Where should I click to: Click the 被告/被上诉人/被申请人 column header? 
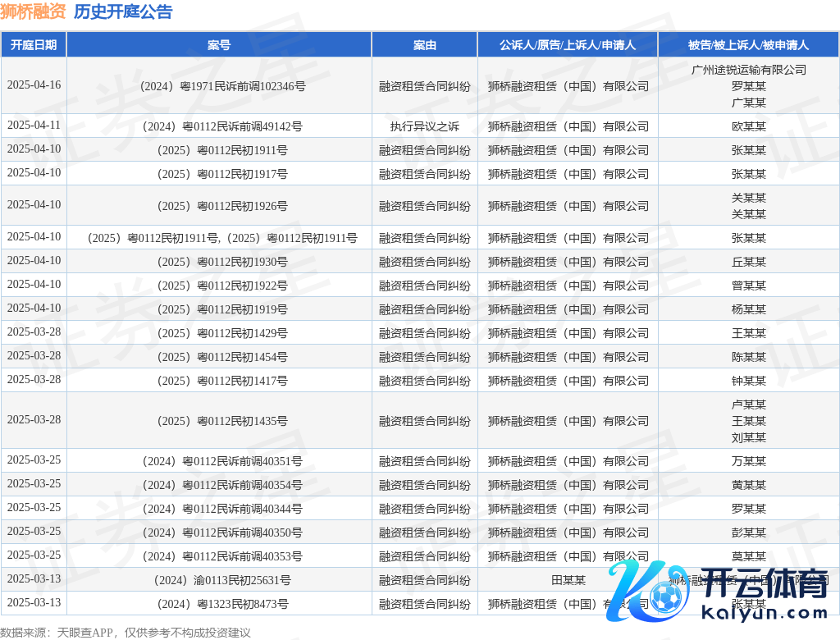click(748, 45)
